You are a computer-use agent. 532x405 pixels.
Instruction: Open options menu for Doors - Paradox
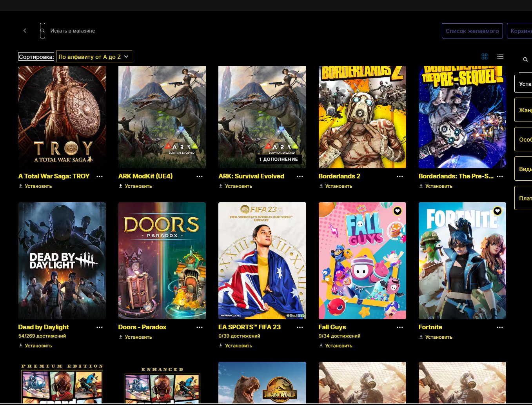(200, 327)
